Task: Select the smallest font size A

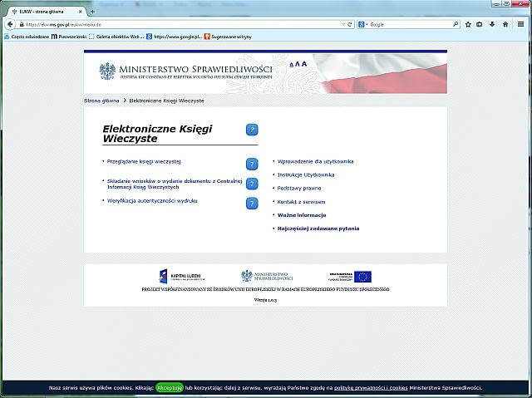Action: 292,65
